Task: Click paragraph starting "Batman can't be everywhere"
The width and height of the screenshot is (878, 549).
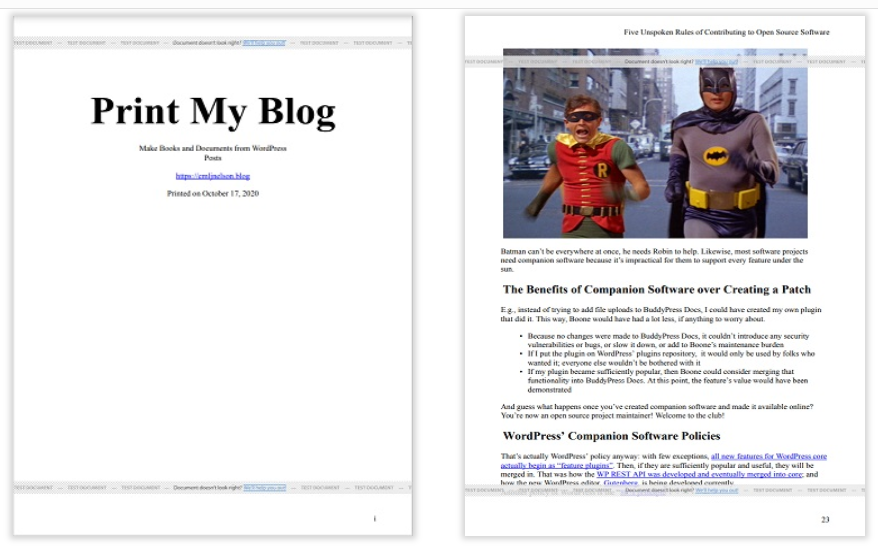Action: [654, 260]
